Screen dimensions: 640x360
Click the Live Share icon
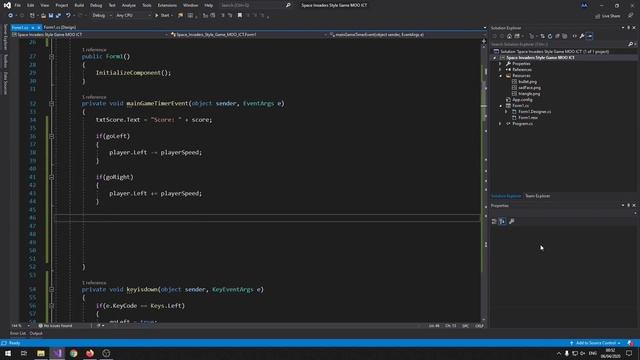[x=607, y=16]
